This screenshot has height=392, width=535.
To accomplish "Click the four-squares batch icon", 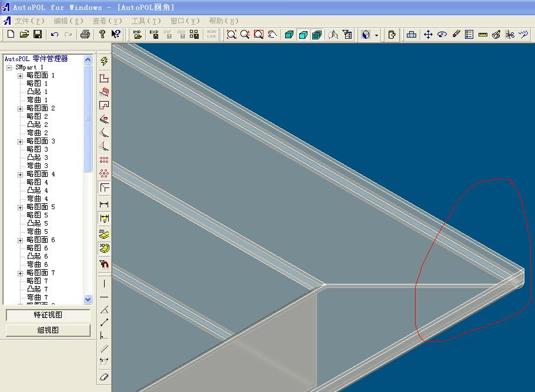I will pos(194,34).
